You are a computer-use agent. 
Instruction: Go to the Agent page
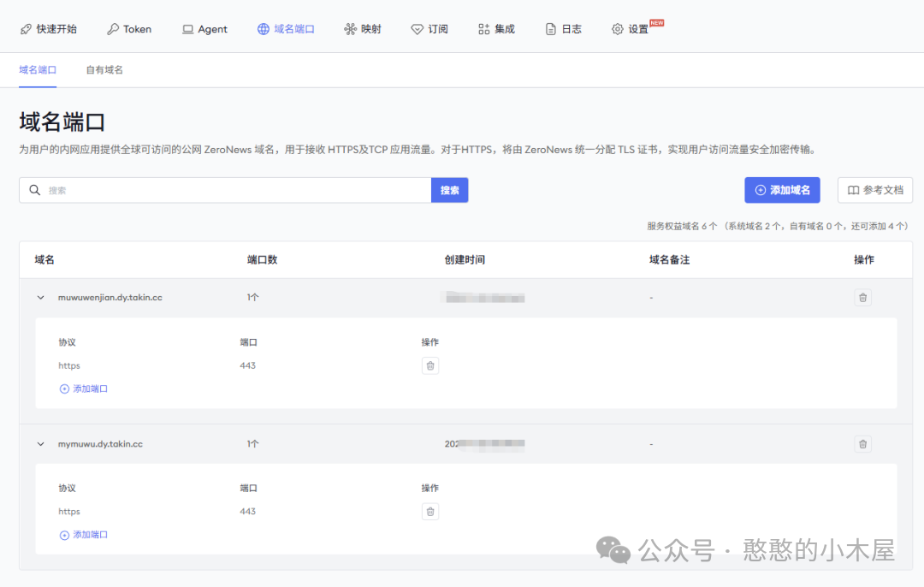pyautogui.click(x=204, y=29)
